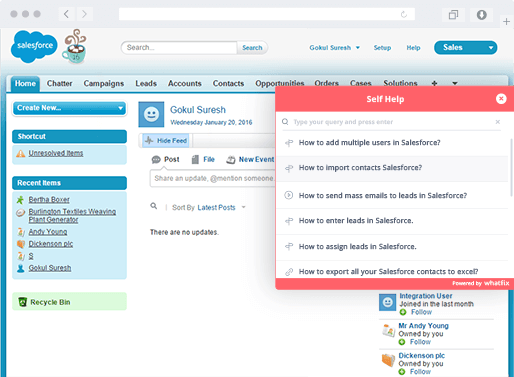514x377 pixels.
Task: Expand the Create New dropdown
Action: point(69,108)
